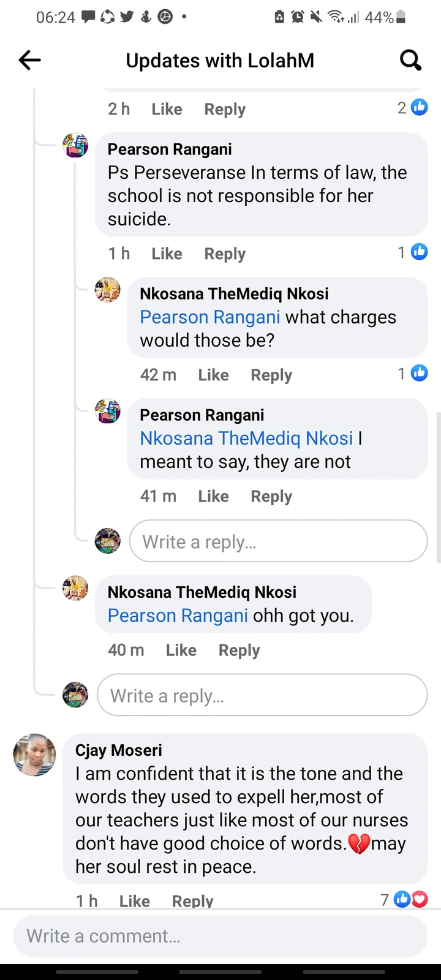Reply to Nkosana's 42 m comment

[x=271, y=375]
